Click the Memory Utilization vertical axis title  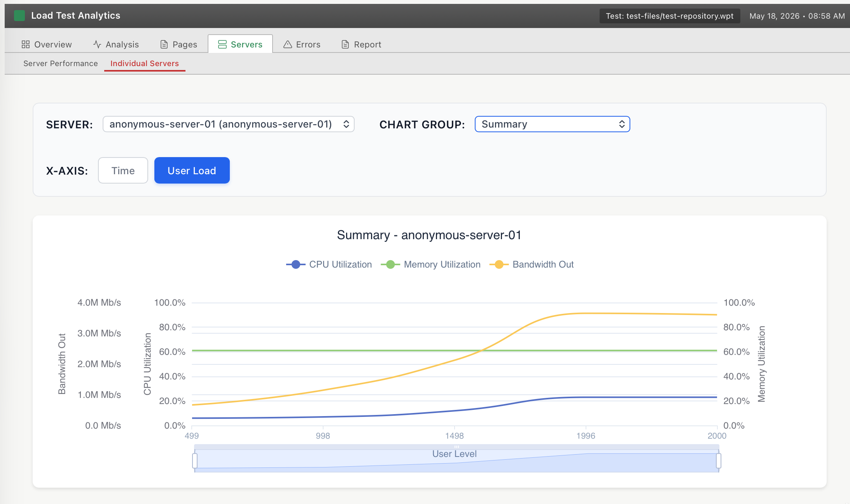click(761, 364)
